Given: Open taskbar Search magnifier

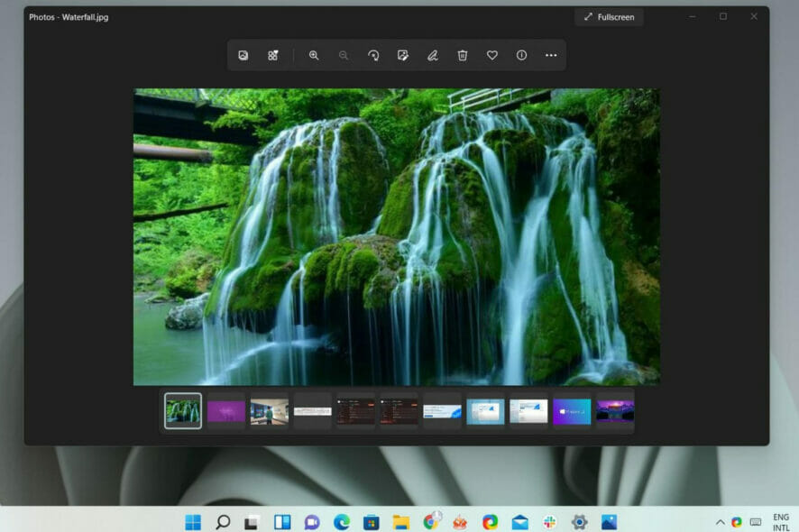Looking at the screenshot, I should (223, 522).
